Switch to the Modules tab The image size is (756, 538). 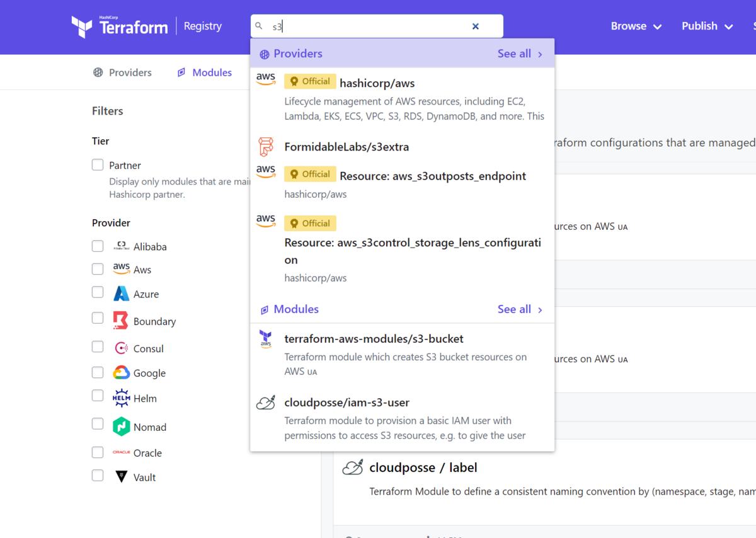tap(204, 72)
